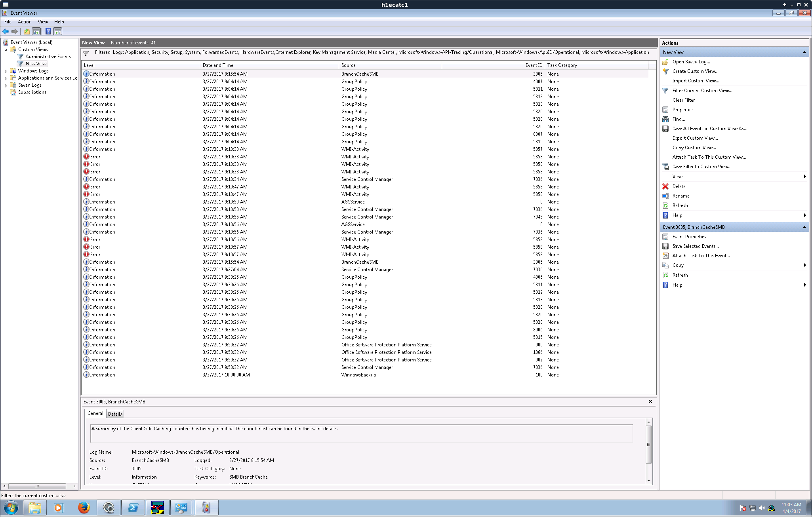Click the Save Filter to Custom View icon
This screenshot has width=812, height=517.
[x=665, y=167]
